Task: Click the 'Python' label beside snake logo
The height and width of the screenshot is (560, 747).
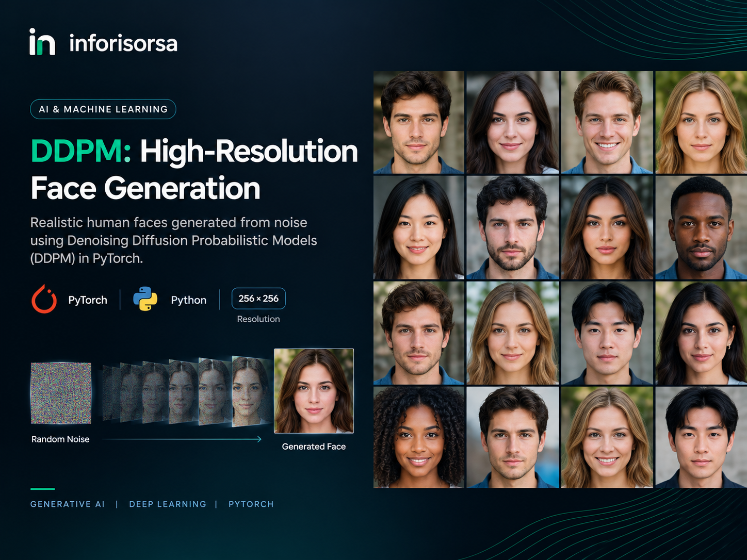Action: click(x=189, y=300)
